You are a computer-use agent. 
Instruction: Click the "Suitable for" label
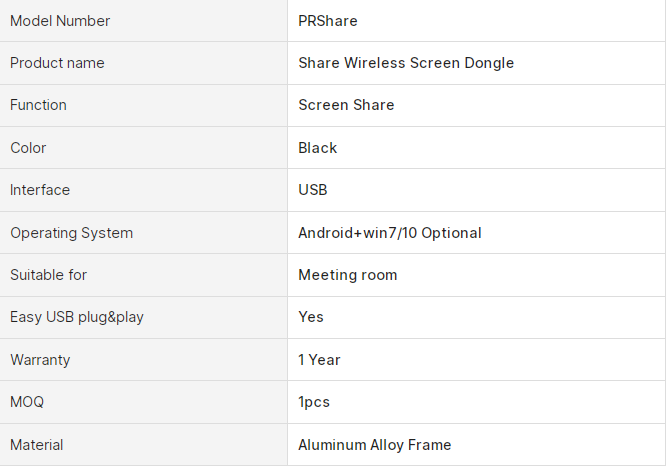tap(48, 275)
